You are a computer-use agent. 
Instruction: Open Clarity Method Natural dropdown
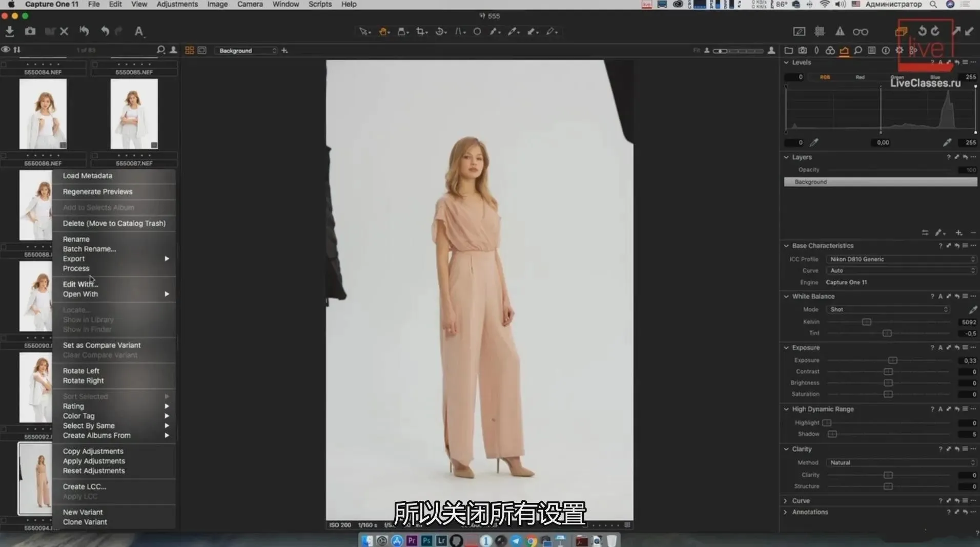pos(901,462)
